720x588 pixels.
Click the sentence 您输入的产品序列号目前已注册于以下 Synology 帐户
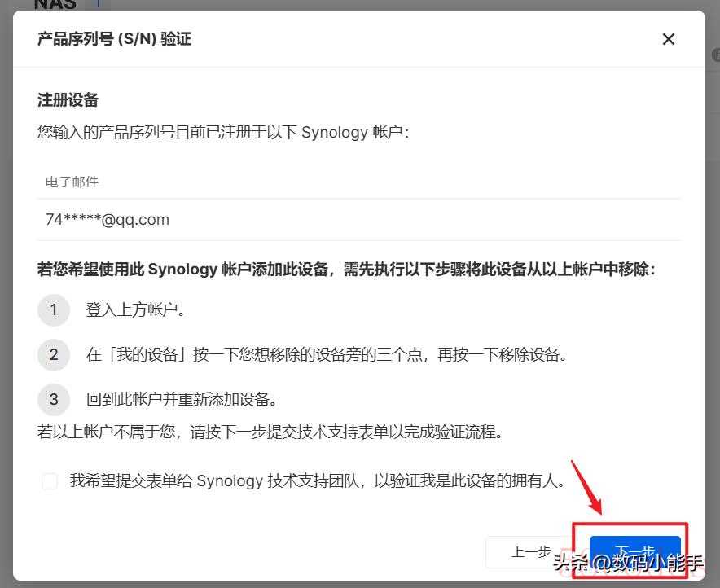pyautogui.click(x=223, y=132)
